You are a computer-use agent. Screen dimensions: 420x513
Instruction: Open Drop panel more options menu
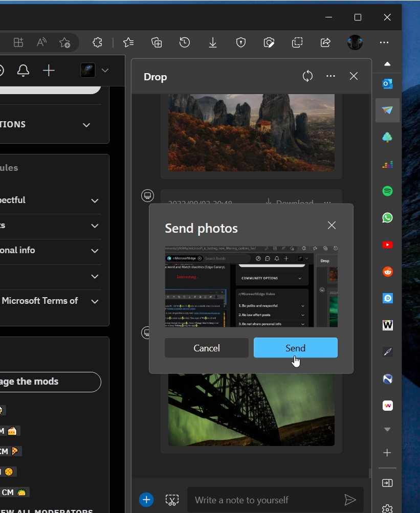pyautogui.click(x=330, y=76)
